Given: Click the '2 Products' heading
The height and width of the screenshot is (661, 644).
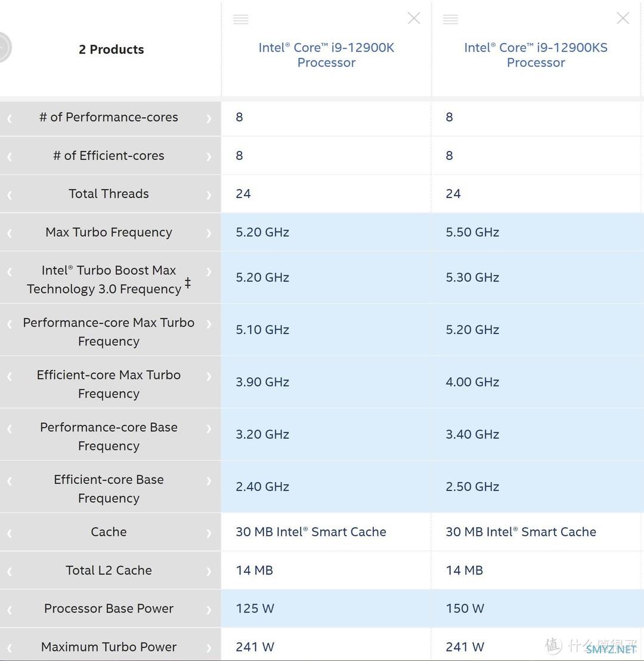Looking at the screenshot, I should click(112, 50).
